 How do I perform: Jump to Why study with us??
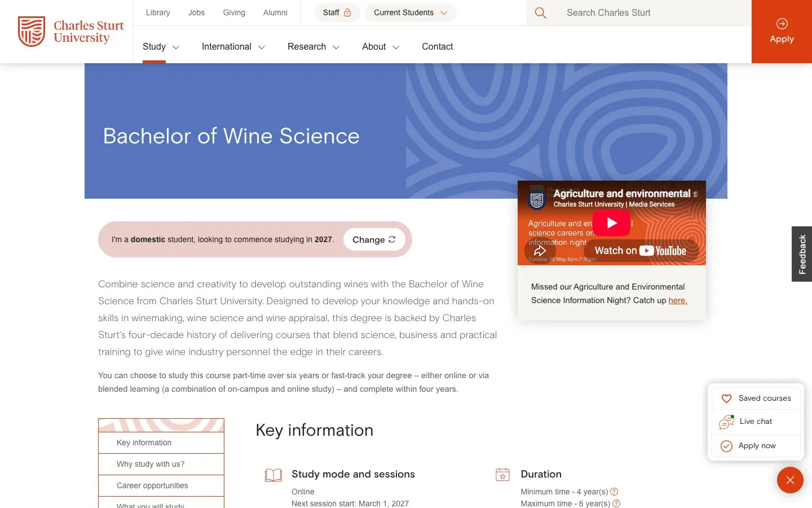[x=161, y=465]
